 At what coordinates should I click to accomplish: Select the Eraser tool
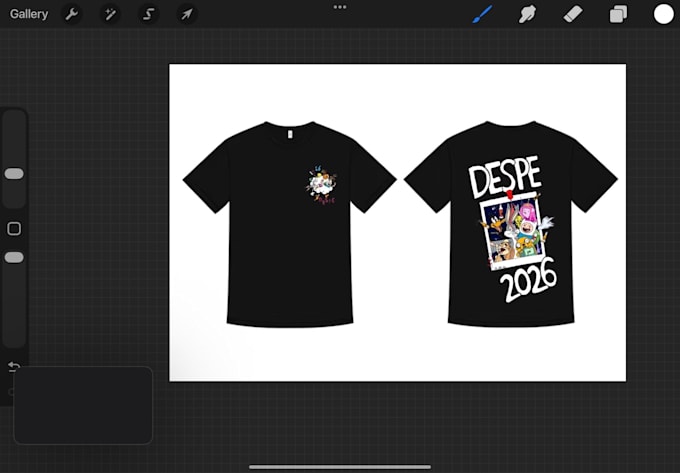click(573, 14)
